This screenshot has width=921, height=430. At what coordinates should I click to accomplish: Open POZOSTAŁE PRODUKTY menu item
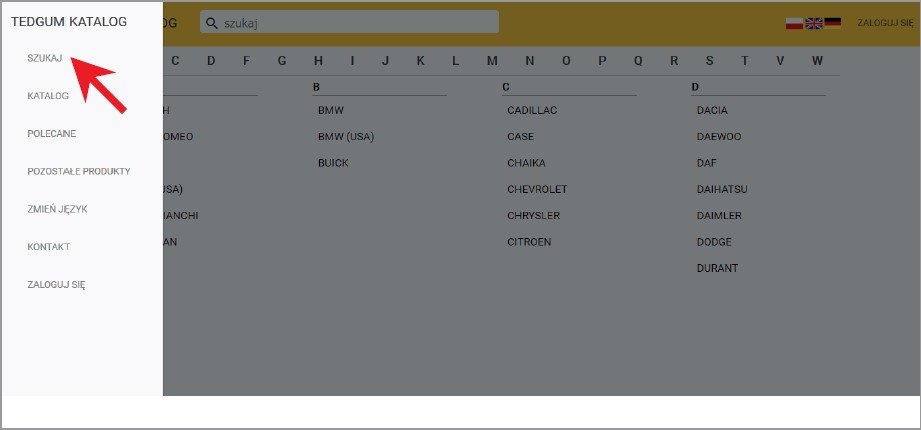(79, 172)
